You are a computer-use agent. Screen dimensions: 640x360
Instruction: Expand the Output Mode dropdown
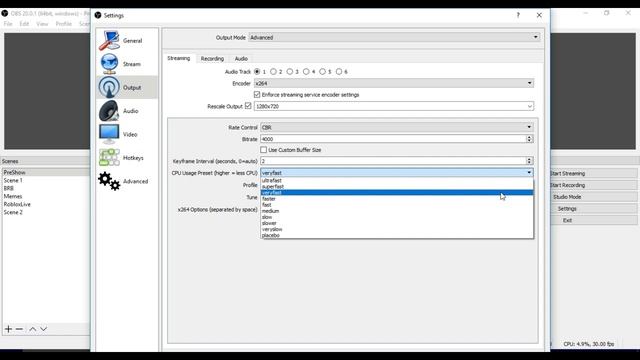pyautogui.click(x=394, y=37)
